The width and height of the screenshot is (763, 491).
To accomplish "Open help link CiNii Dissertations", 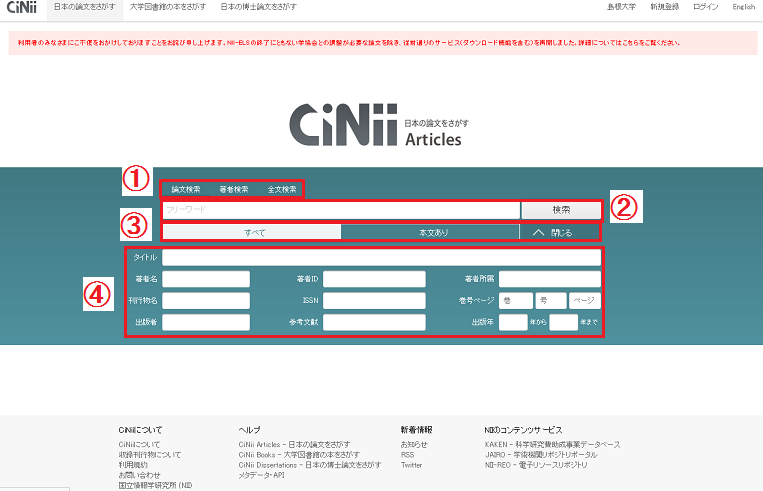I will click(310, 465).
